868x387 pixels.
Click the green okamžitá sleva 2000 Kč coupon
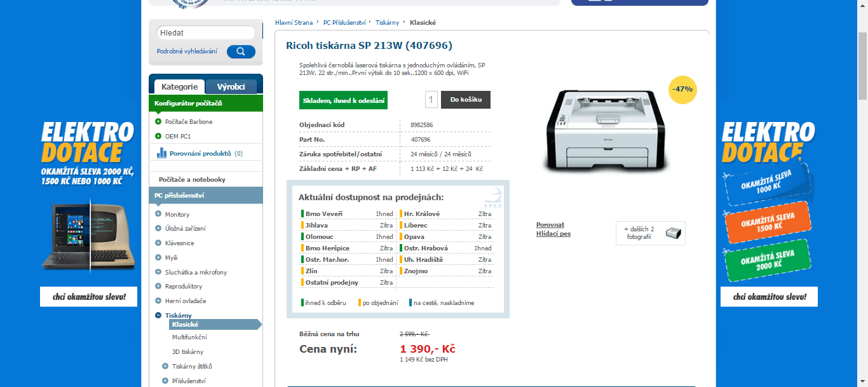pyautogui.click(x=768, y=259)
